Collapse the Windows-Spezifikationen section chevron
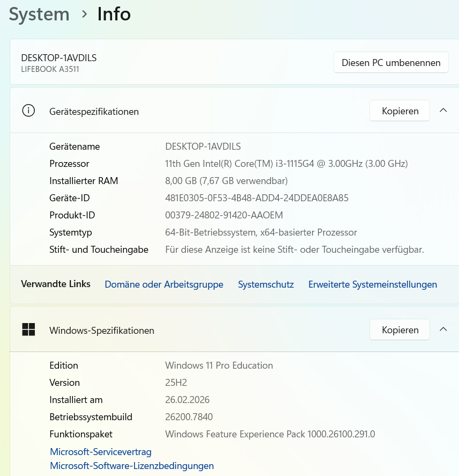The height and width of the screenshot is (476, 459). pos(443,329)
